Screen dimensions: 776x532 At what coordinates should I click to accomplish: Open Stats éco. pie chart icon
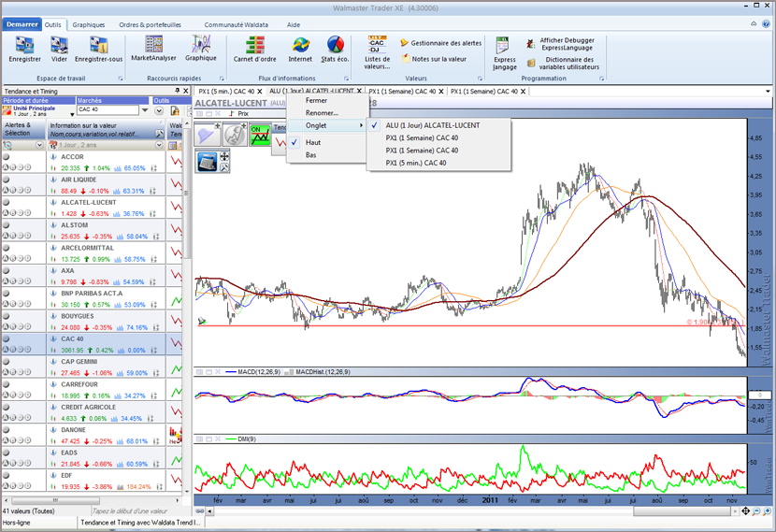click(335, 45)
